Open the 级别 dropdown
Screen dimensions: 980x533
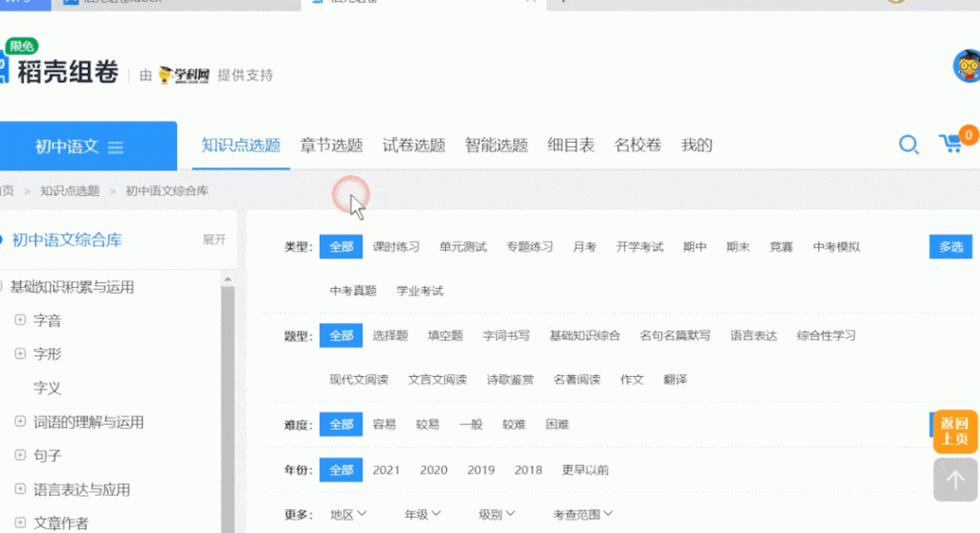tap(497, 514)
